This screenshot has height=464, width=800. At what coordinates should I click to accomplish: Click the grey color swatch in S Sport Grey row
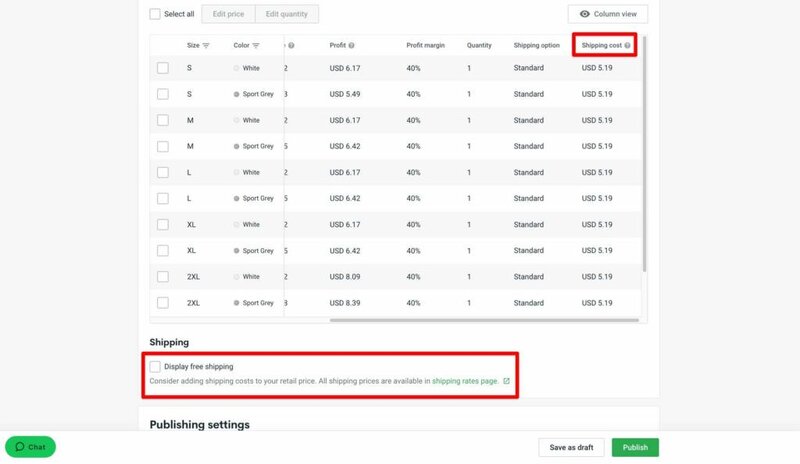click(x=236, y=94)
